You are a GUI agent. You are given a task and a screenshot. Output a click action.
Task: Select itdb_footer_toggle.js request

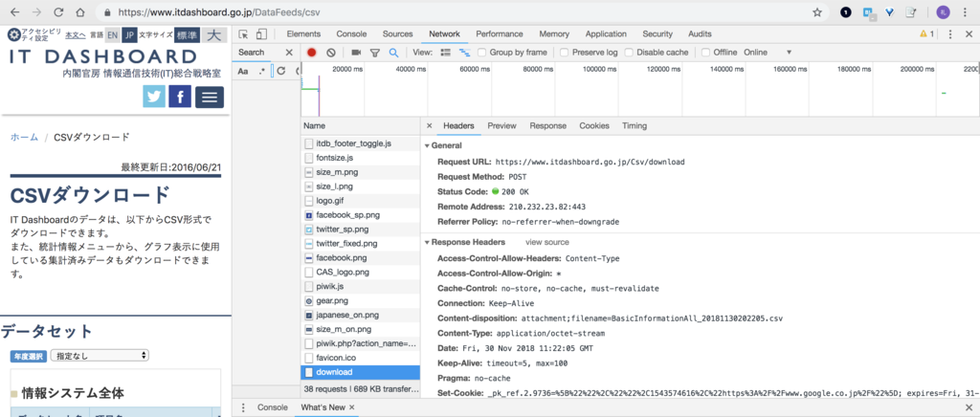pyautogui.click(x=360, y=143)
